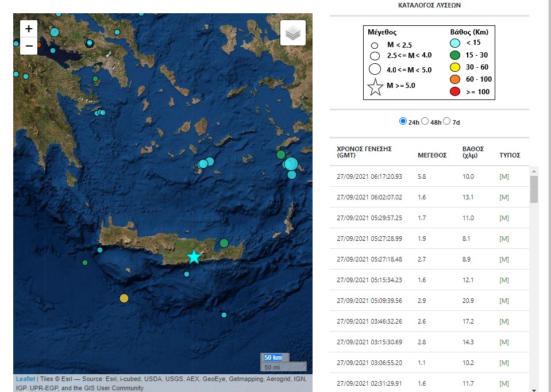Click the small green marker southwest of Crete
This screenshot has height=392, width=551.
click(85, 263)
